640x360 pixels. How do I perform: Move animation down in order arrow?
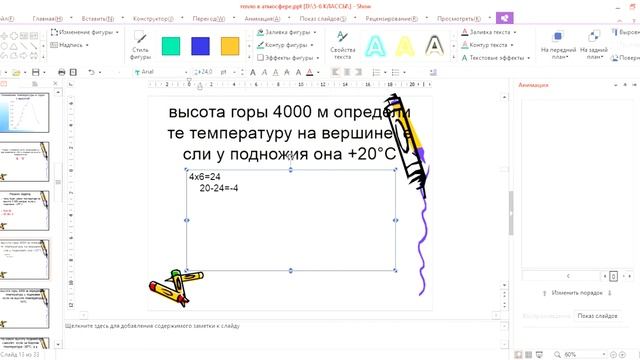tap(609, 293)
